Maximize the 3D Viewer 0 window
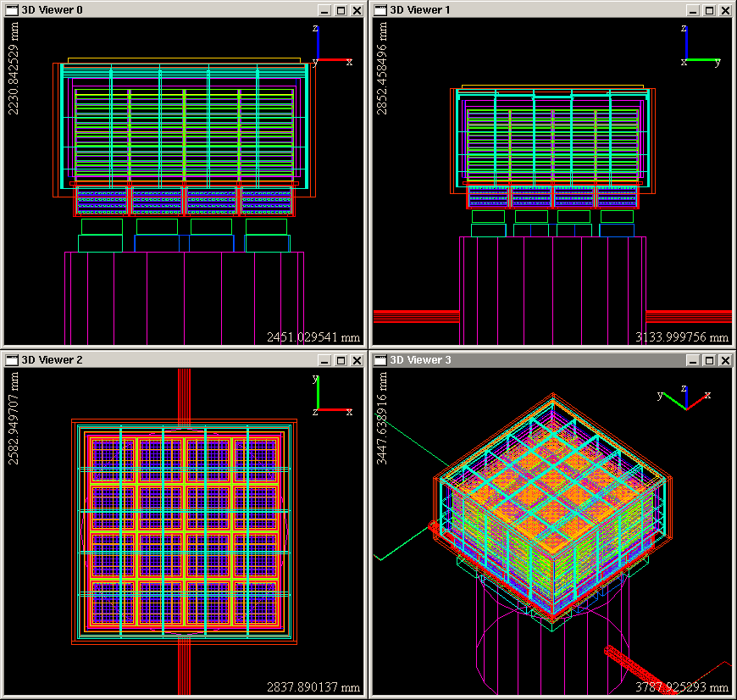This screenshot has height=700, width=737. [x=341, y=10]
